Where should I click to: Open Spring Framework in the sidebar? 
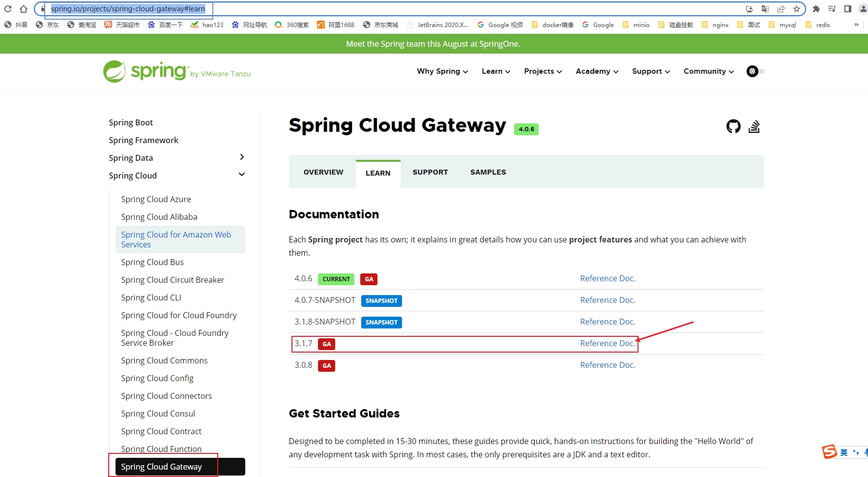144,140
